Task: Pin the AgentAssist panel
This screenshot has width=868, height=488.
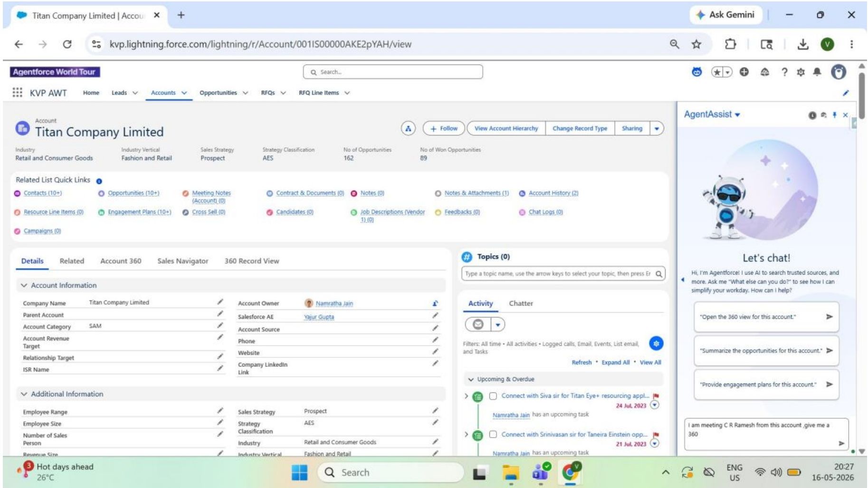Action: click(x=835, y=115)
